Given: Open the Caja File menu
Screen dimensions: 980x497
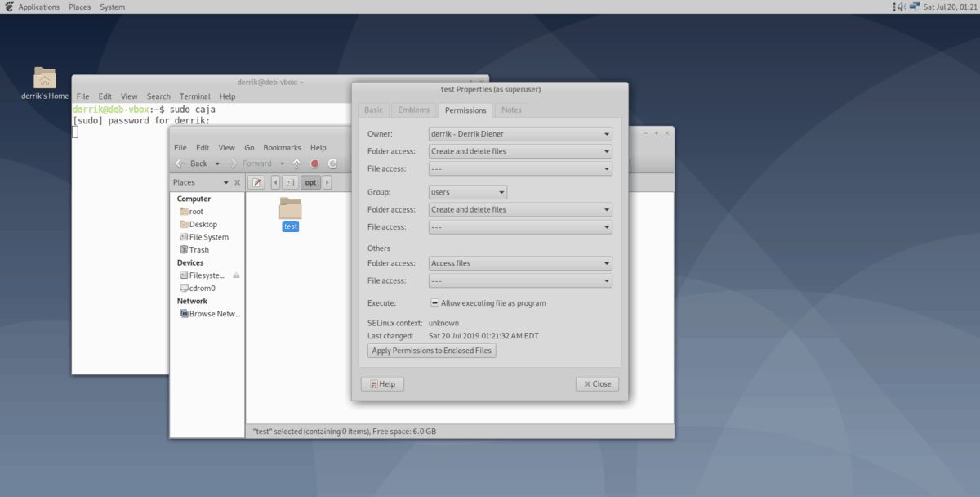Looking at the screenshot, I should click(180, 148).
